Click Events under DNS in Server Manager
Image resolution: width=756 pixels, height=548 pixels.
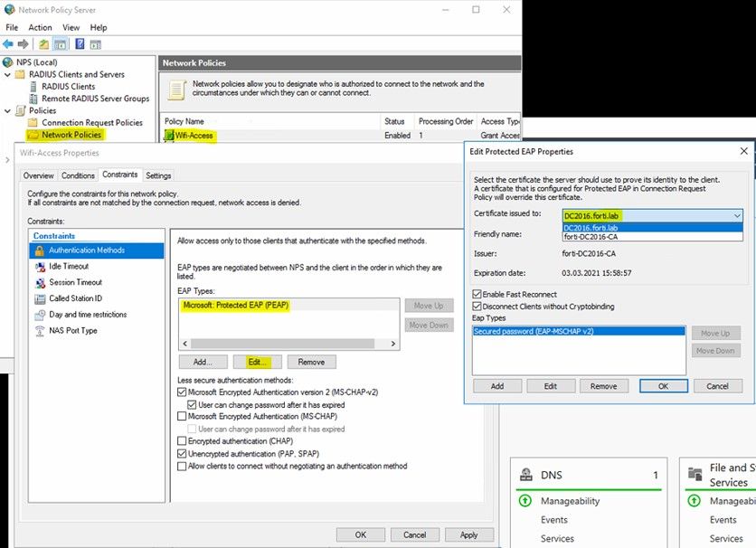point(554,520)
